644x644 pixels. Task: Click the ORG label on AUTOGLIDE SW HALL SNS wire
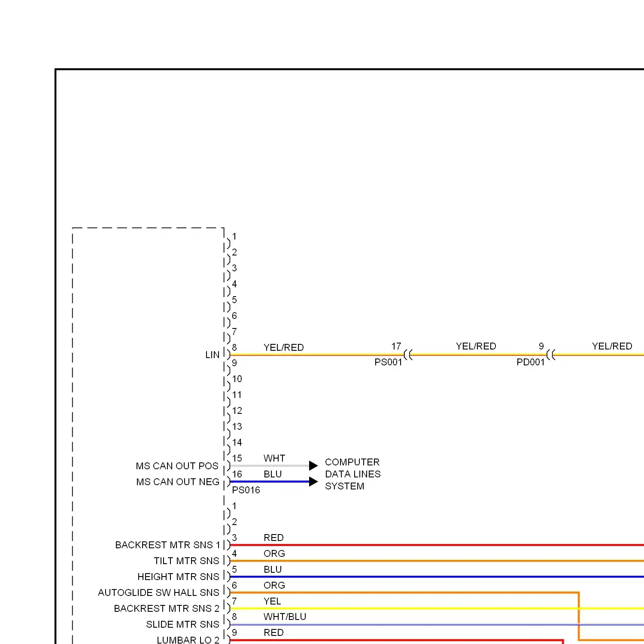[274, 585]
